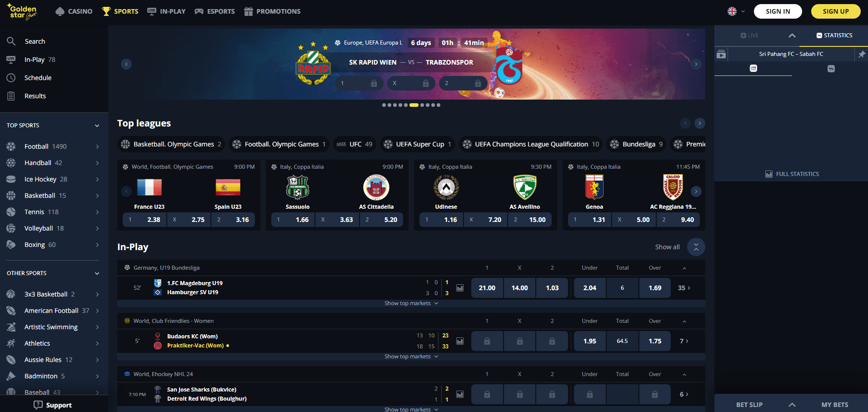Open the language selector flag dropdown
Screen dimensions: 868x412
736,11
